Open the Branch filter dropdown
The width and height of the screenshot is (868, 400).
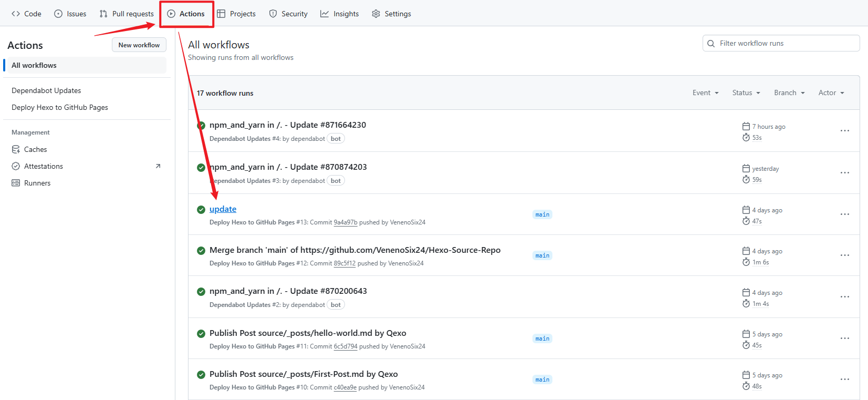pyautogui.click(x=789, y=93)
